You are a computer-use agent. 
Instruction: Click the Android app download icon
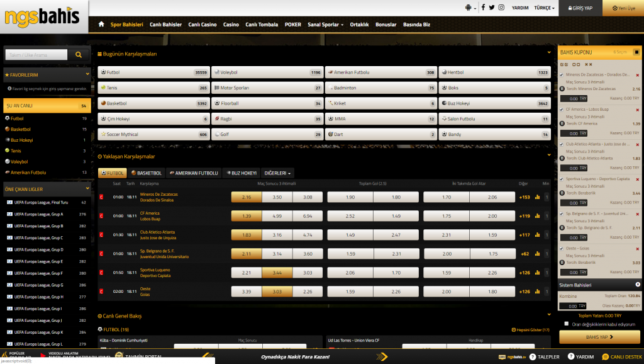click(x=468, y=8)
